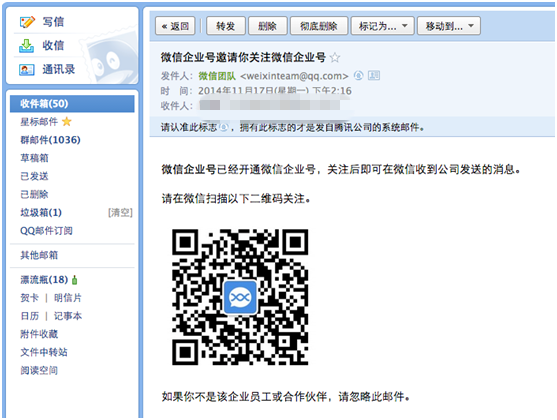
Task: Toggle the star next to the email subject
Action: click(335, 58)
